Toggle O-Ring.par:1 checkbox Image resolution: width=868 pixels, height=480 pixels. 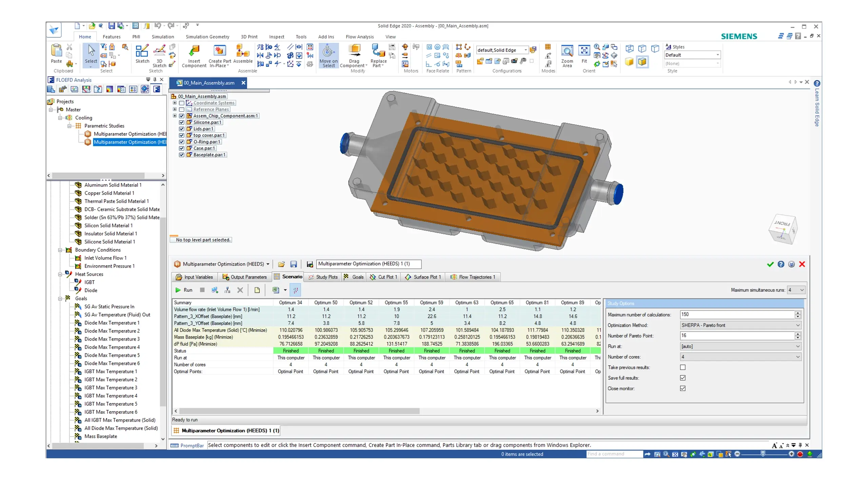click(182, 142)
